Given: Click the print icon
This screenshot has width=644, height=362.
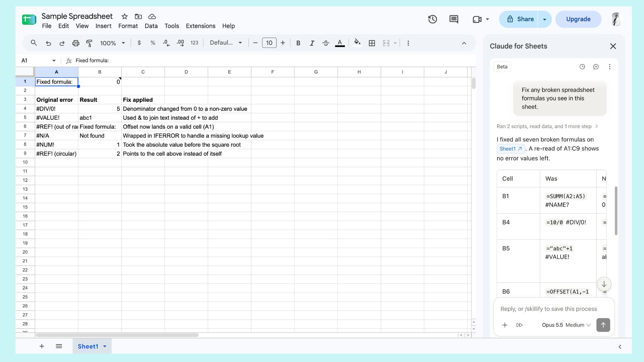Looking at the screenshot, I should 76,43.
